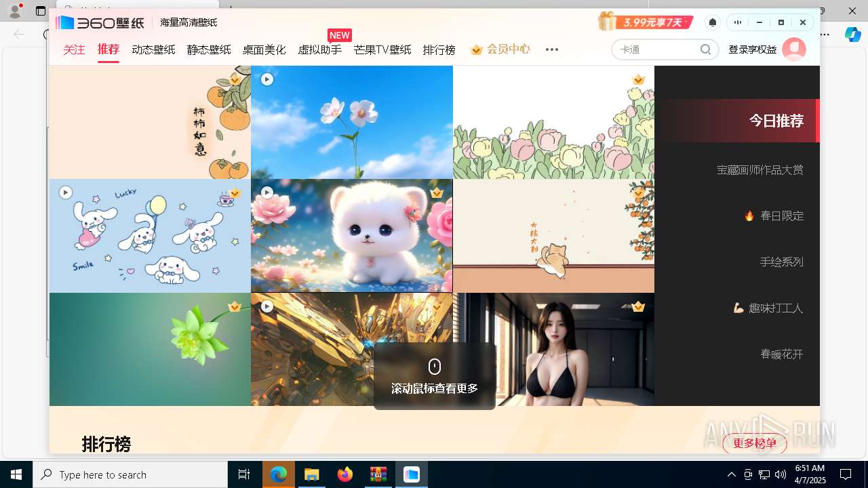Click the Copilot icon in Edge window
The width and height of the screenshot is (868, 488).
pos(852,35)
